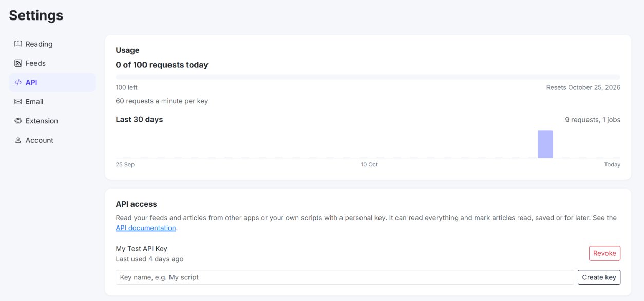This screenshot has width=644, height=301.
Task: Click the open book icon beside Reading
Action: point(18,44)
